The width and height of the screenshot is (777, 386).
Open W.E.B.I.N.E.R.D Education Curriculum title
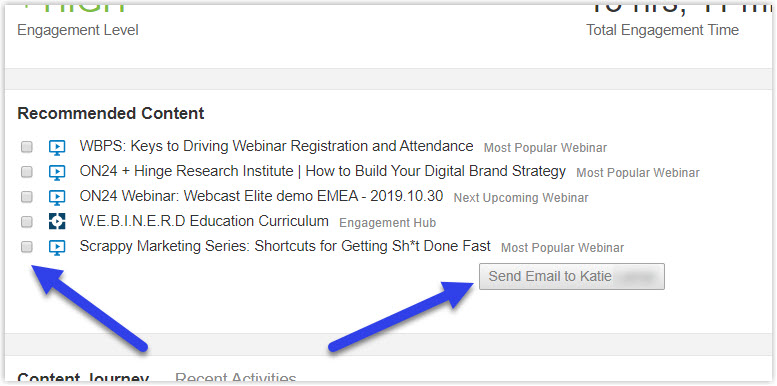tap(204, 221)
